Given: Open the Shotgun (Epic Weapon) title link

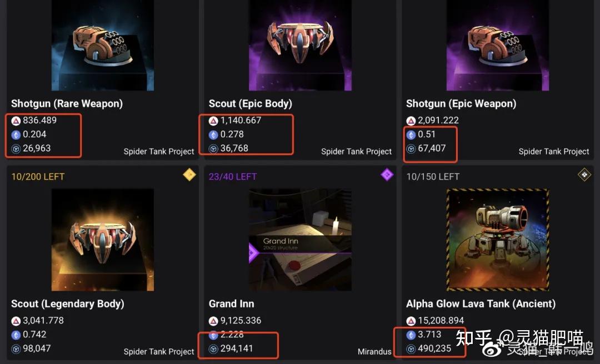Looking at the screenshot, I should 461,104.
